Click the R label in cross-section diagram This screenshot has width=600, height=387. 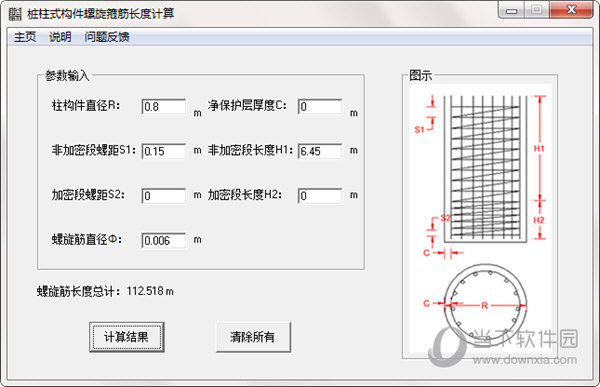484,305
